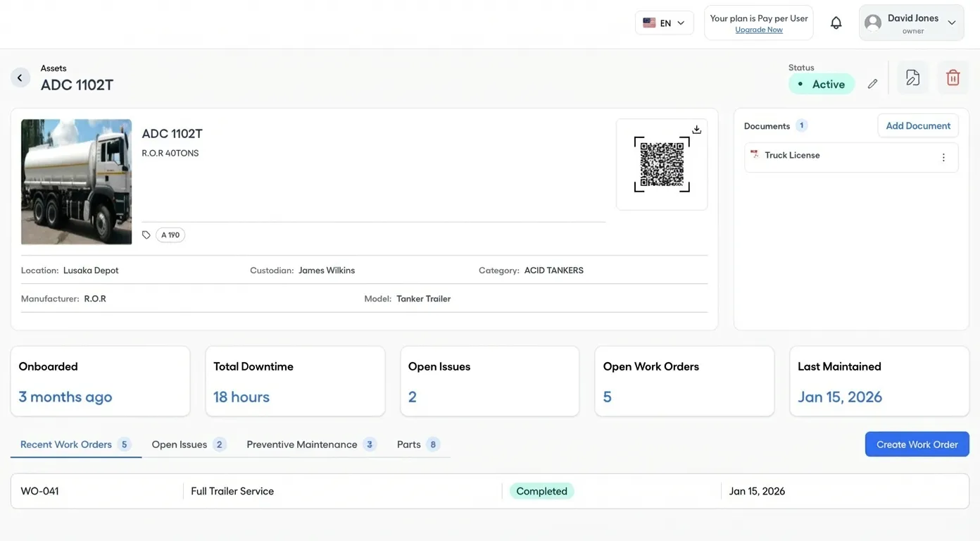980x541 pixels.
Task: Download the asset QR code
Action: [x=696, y=129]
